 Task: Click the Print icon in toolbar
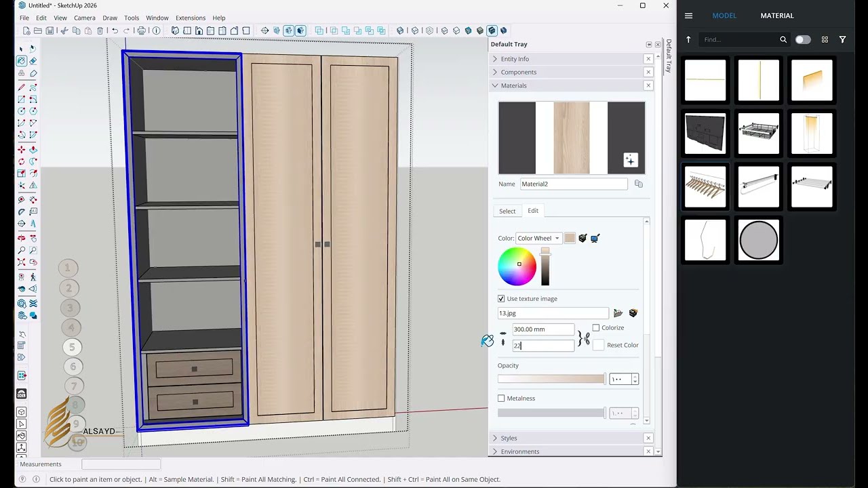[x=141, y=30]
